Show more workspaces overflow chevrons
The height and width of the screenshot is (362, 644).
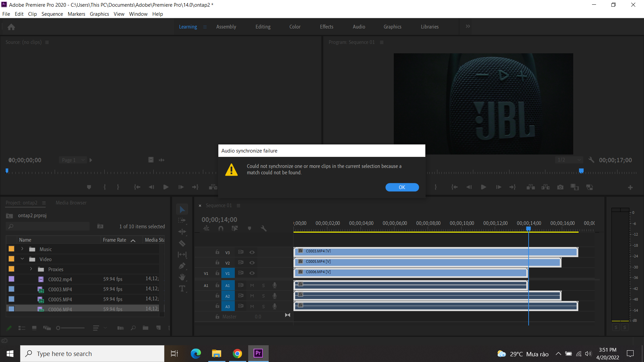tap(468, 26)
